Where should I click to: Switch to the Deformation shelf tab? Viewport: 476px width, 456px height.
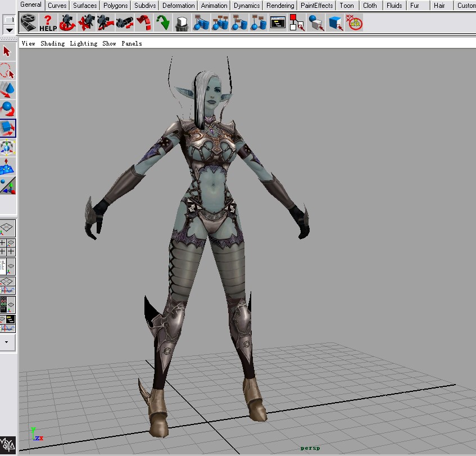[179, 6]
